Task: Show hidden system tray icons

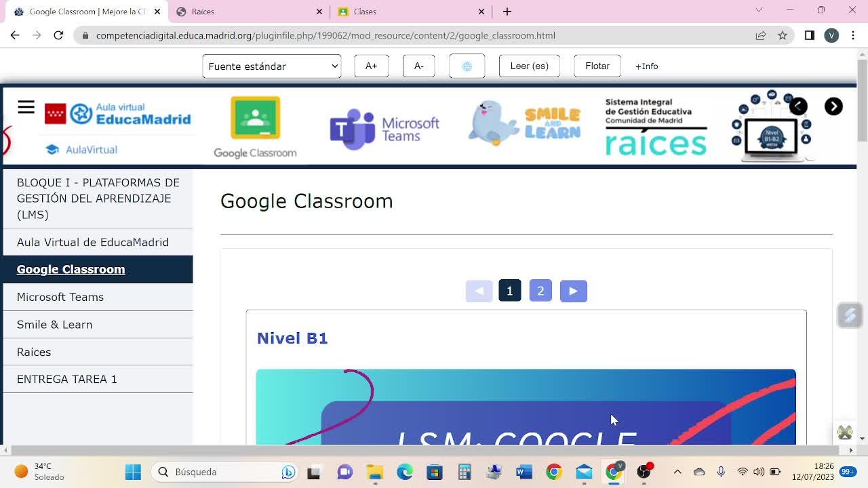Action: click(677, 472)
